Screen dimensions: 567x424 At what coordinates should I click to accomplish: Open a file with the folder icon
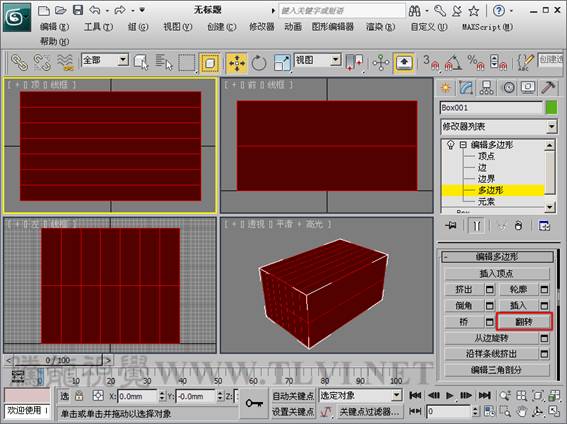coord(61,10)
